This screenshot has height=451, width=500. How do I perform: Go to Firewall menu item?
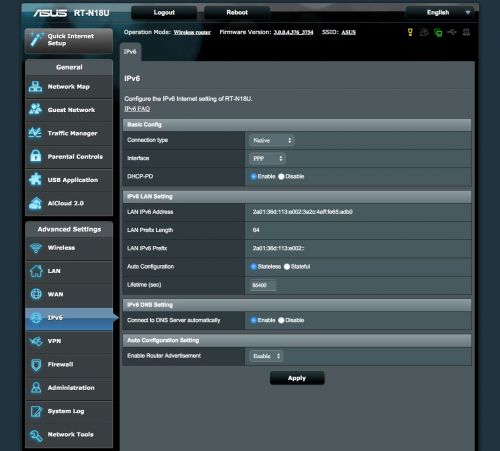69,365
